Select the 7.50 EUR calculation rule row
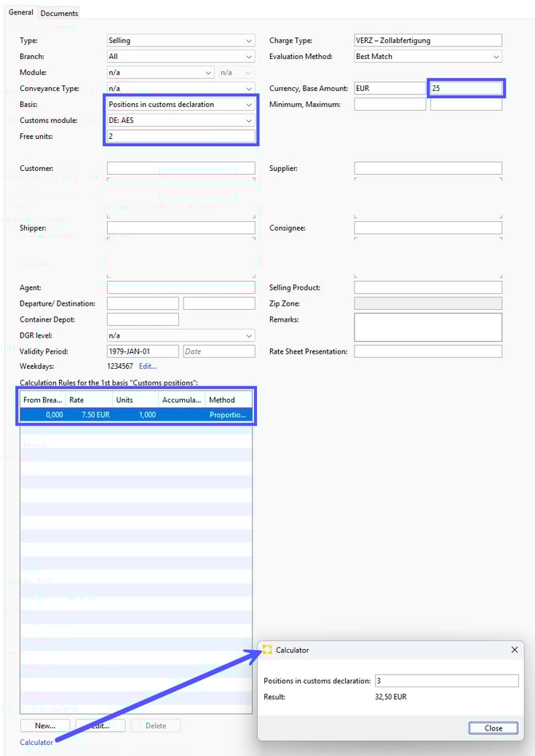This screenshot has width=535, height=756. click(x=136, y=415)
